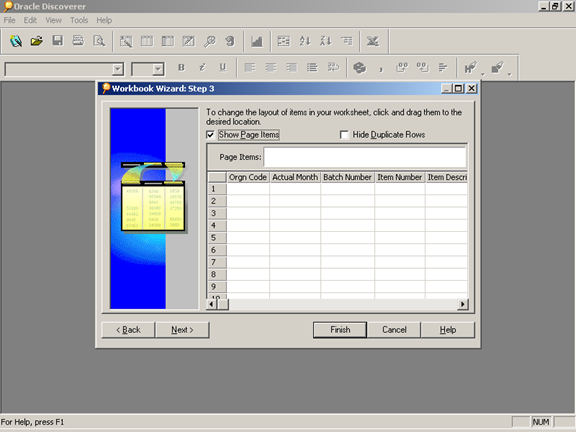Click the Align Left icon
The width and height of the screenshot is (576, 432).
coord(250,68)
